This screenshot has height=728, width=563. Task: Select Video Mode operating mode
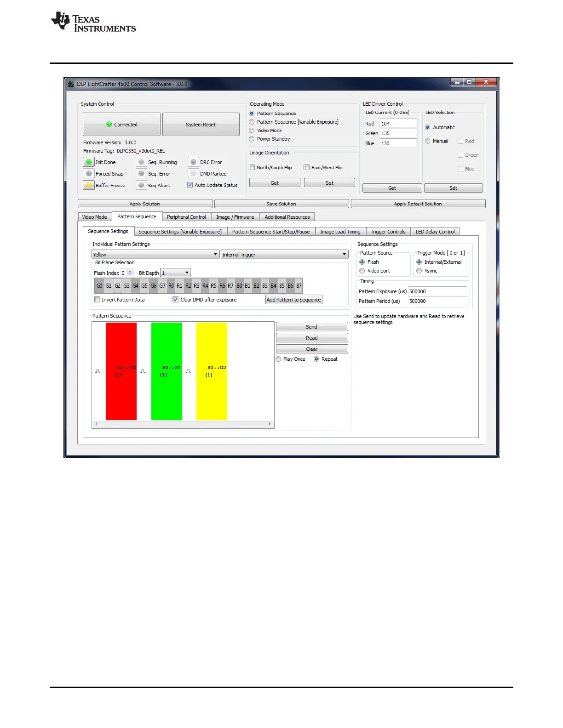tap(252, 131)
